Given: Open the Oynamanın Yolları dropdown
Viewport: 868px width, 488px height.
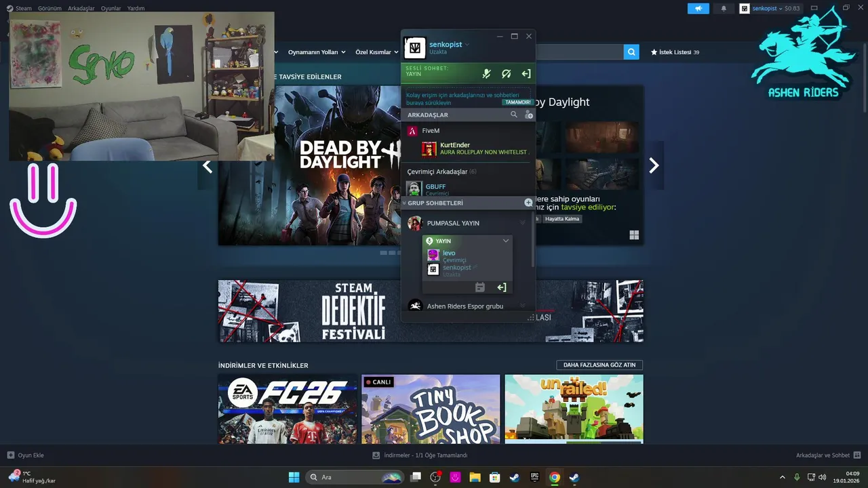Looking at the screenshot, I should click(x=317, y=52).
